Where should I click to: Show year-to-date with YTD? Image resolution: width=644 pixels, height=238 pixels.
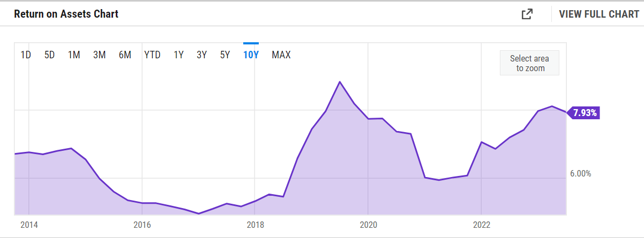(152, 55)
